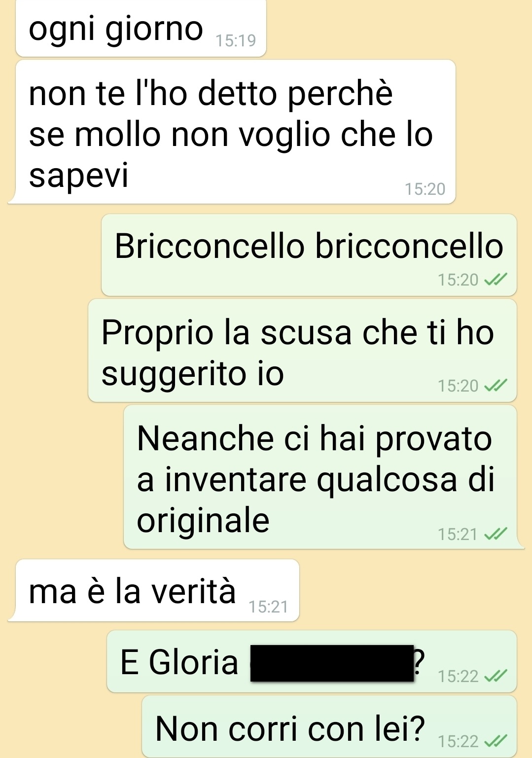Tap checkmarks beside 'Non corri con lei?'

(496, 741)
